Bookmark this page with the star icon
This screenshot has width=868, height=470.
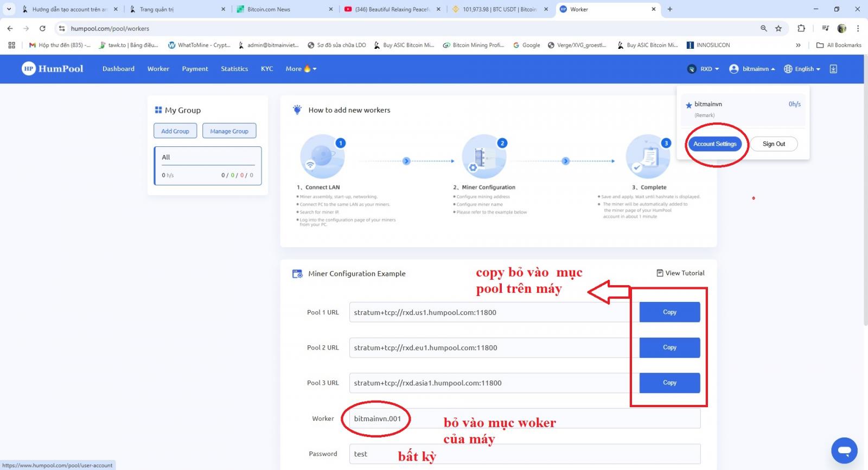click(x=778, y=28)
